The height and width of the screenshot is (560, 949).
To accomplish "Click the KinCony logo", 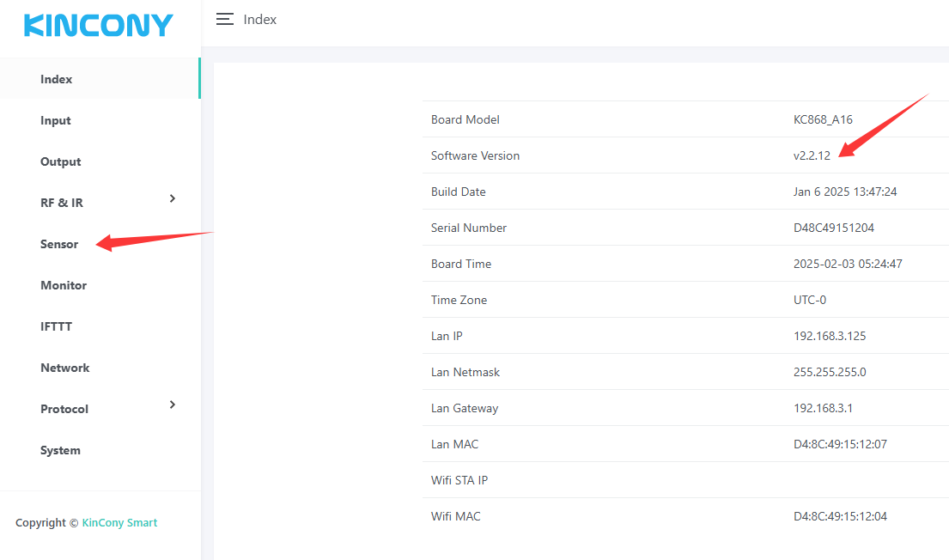I will click(99, 26).
